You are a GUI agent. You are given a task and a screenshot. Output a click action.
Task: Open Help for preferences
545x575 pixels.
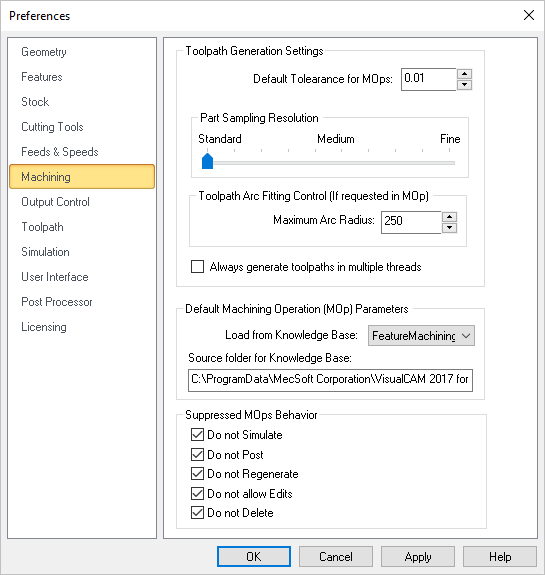[500, 557]
